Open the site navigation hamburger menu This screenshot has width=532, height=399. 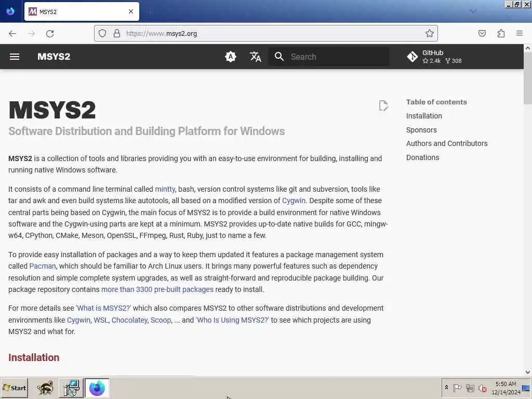14,57
